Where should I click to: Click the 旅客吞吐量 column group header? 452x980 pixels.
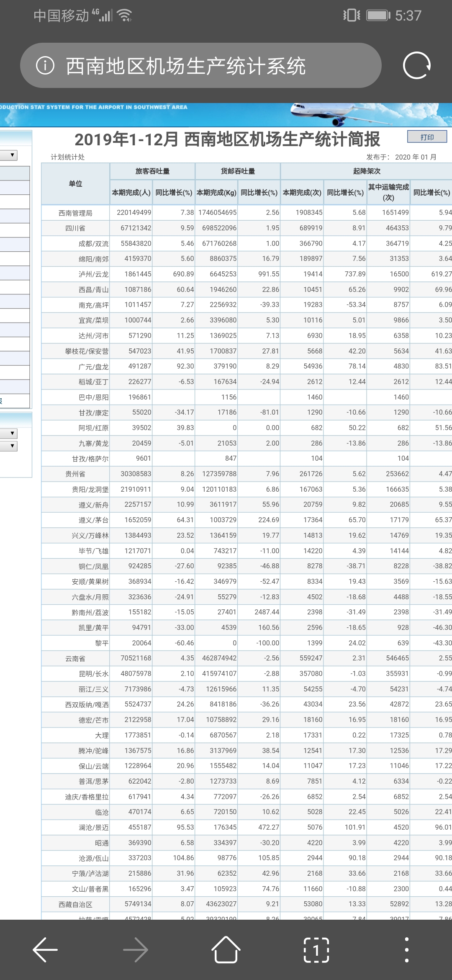coord(152,171)
